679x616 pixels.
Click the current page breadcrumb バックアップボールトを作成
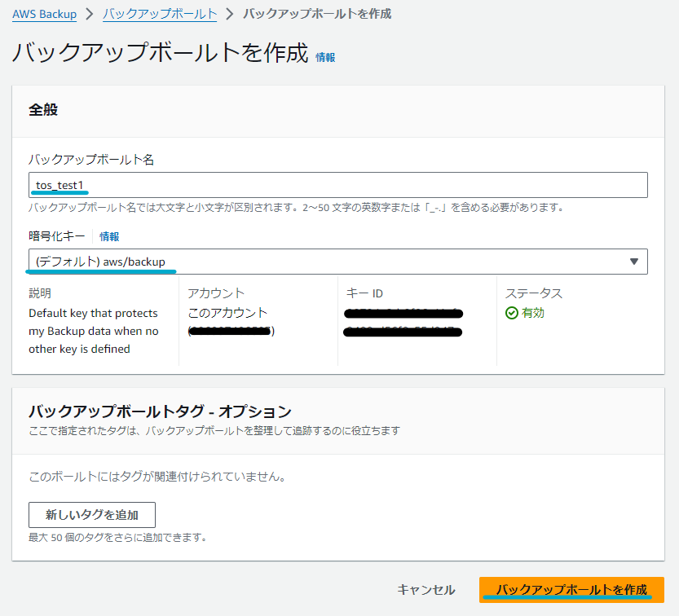(317, 15)
